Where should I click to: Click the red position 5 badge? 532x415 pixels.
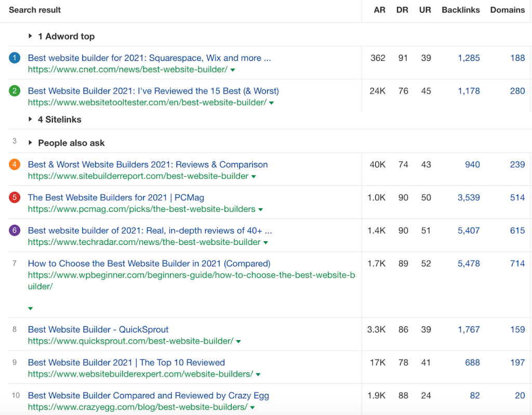point(15,197)
